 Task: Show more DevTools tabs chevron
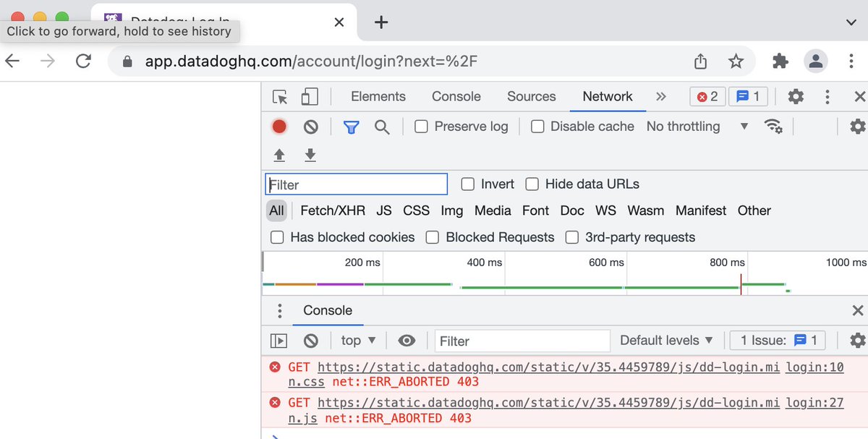[660, 97]
